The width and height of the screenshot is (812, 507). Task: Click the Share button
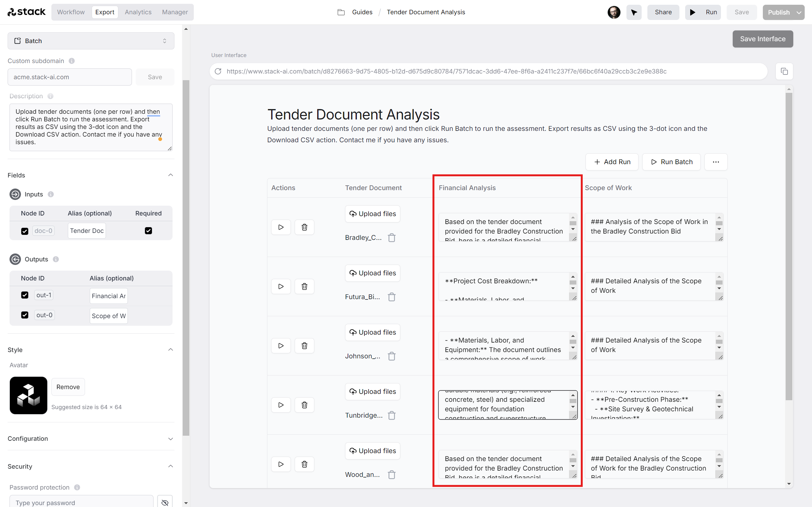pyautogui.click(x=663, y=12)
